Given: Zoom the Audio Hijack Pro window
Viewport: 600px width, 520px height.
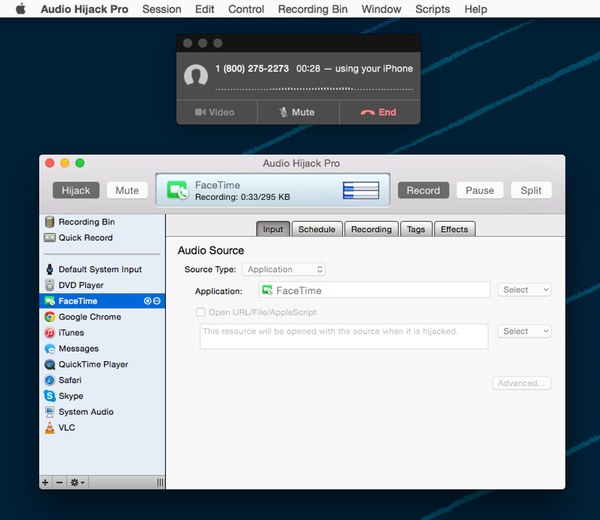Looking at the screenshot, I should [x=80, y=163].
